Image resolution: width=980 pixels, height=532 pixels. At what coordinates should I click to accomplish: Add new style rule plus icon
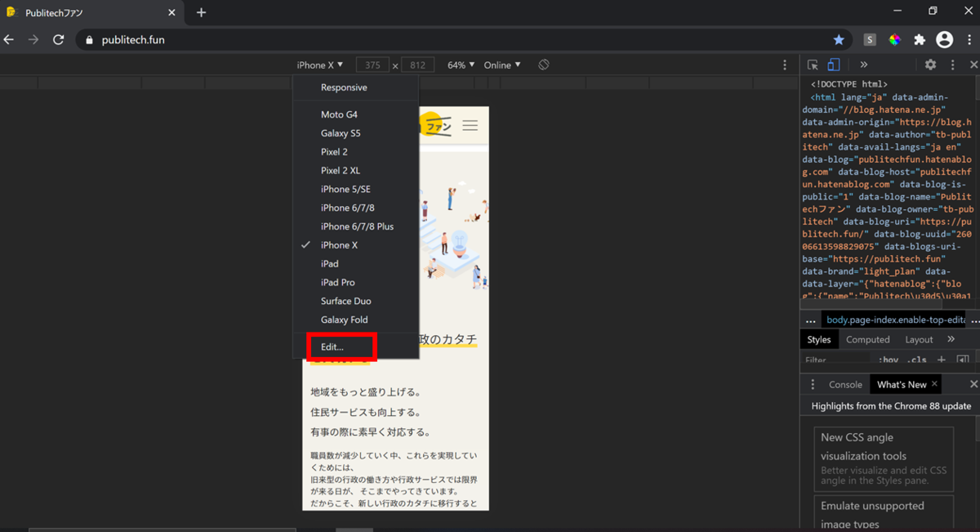coord(942,360)
